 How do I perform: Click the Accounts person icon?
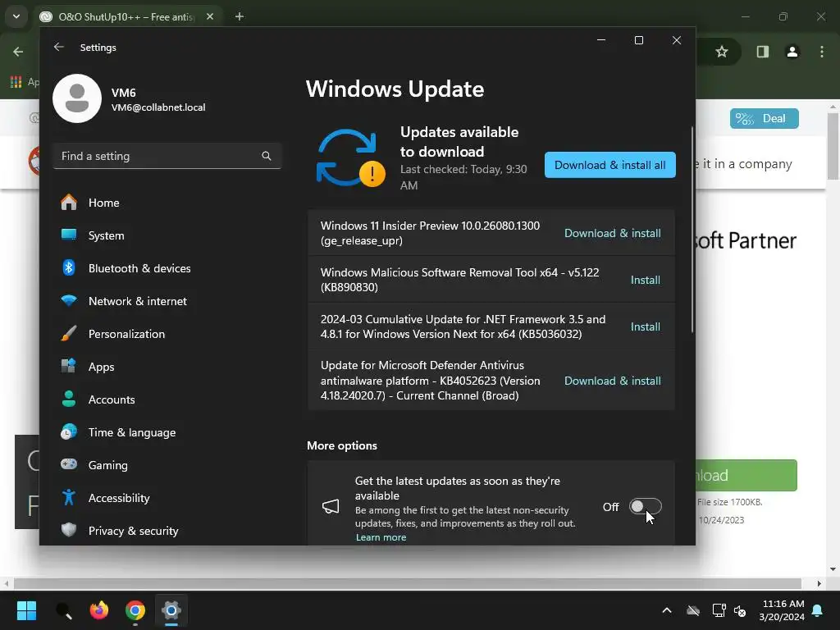pyautogui.click(x=69, y=399)
